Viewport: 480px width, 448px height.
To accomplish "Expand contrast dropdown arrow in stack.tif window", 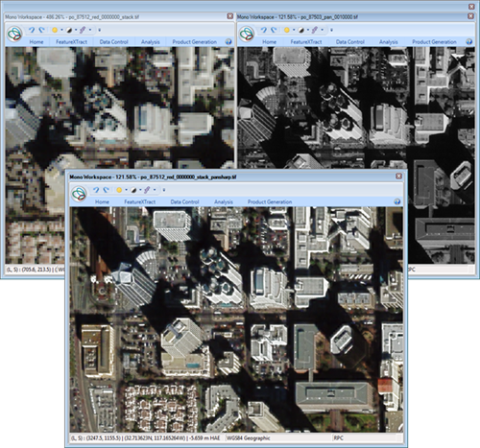I will (x=76, y=30).
